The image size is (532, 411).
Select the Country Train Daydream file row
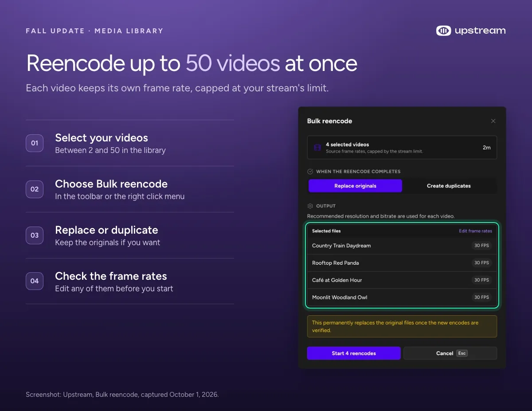point(402,246)
